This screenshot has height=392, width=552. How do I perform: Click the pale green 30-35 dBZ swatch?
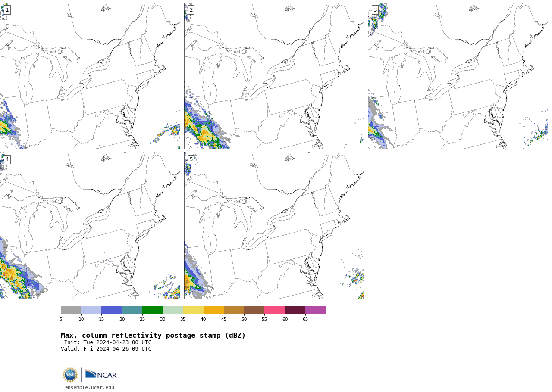click(173, 310)
